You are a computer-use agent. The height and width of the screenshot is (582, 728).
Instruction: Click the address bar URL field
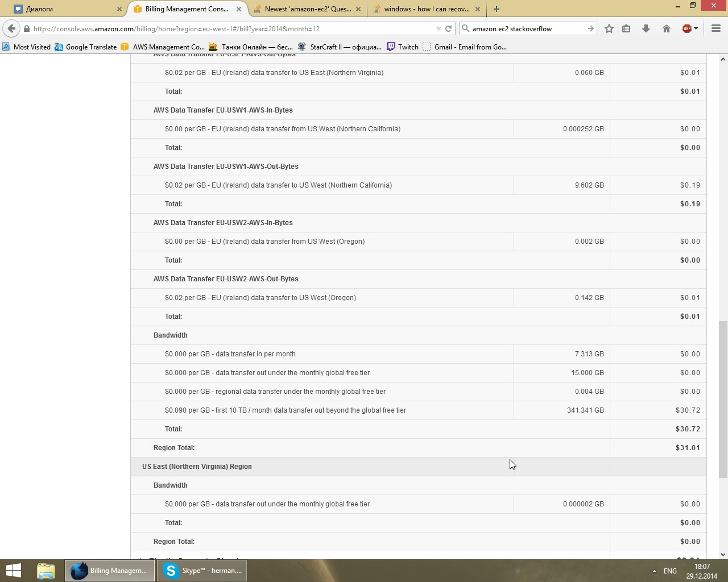[x=233, y=28]
